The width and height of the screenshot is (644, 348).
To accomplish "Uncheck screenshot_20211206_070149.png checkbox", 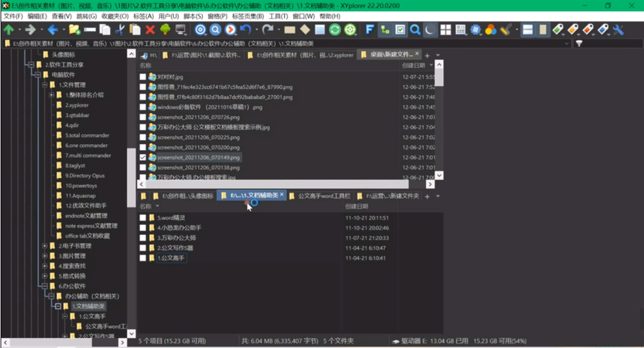I will [143, 158].
